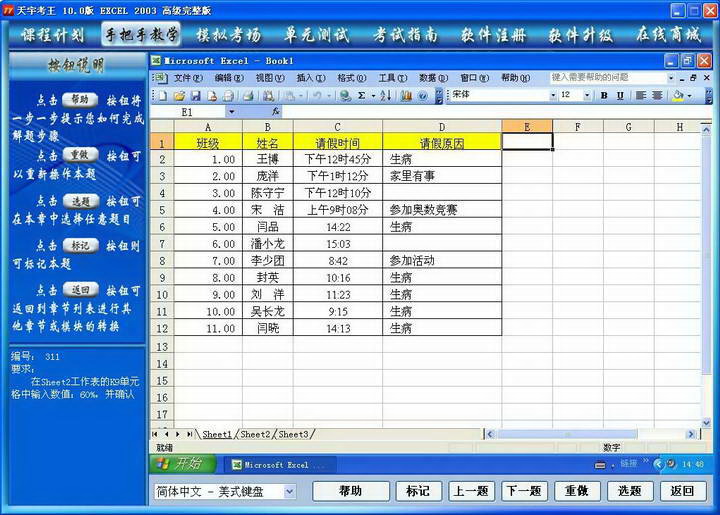Click the Sort Ascending icon
The height and width of the screenshot is (515, 720).
(386, 95)
